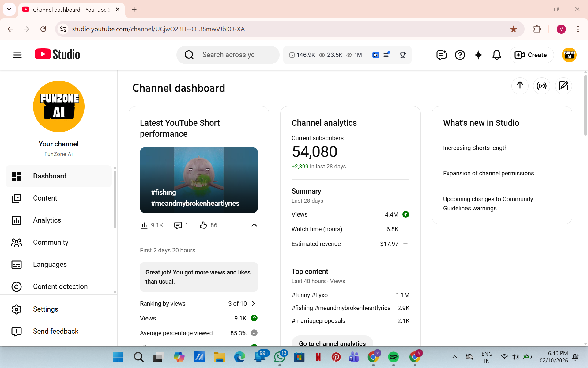Open the tab search dropdown arrow
This screenshot has height=368, width=588.
[x=9, y=9]
